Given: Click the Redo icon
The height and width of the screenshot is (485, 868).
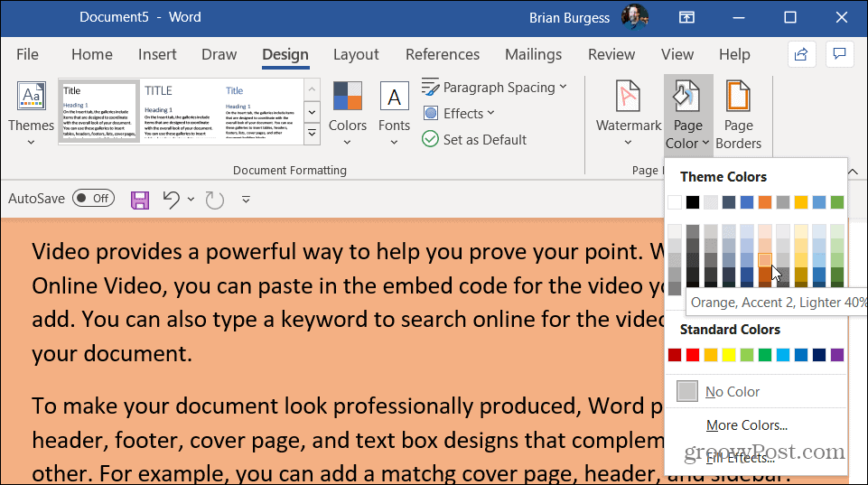Looking at the screenshot, I should [x=214, y=200].
